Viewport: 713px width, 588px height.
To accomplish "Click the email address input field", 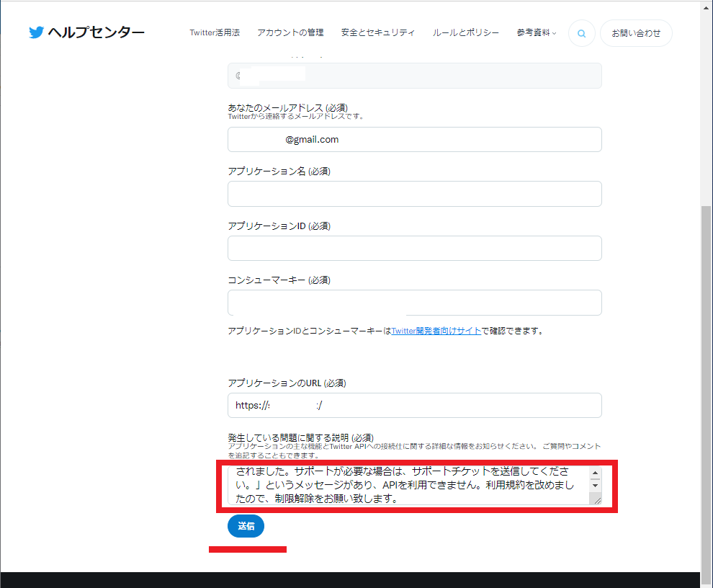I will coord(414,140).
